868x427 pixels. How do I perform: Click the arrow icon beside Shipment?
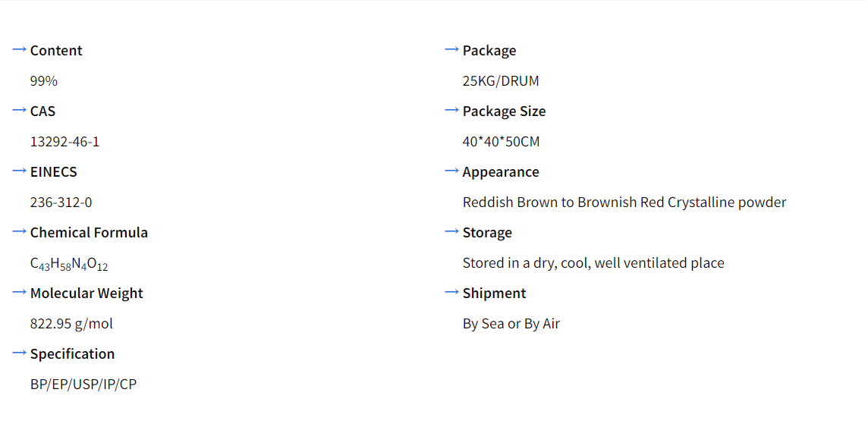(x=451, y=292)
